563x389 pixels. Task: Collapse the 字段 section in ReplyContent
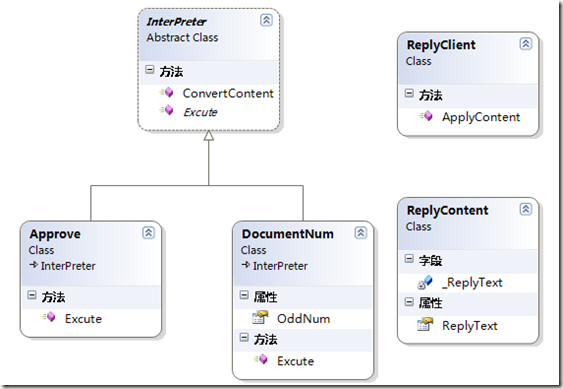point(409,259)
